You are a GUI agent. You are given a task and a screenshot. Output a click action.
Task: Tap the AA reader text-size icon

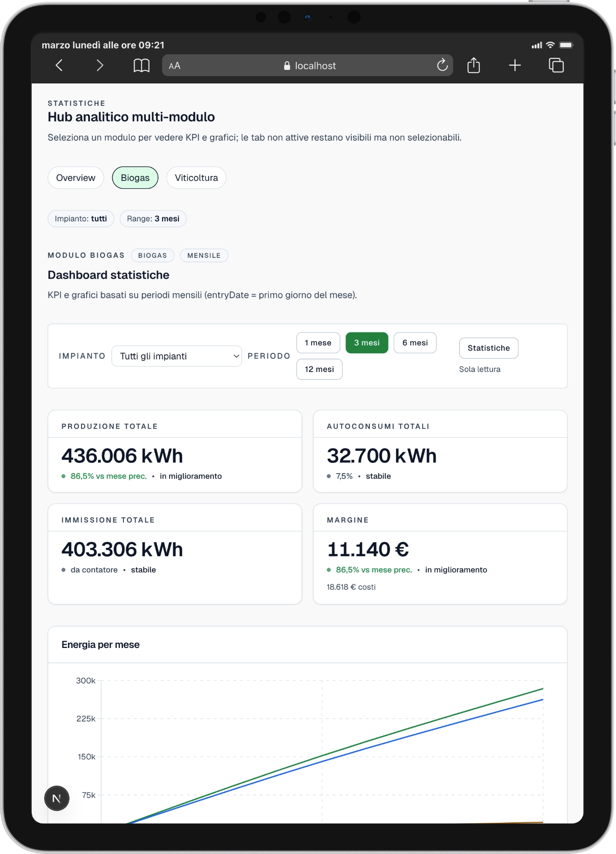click(x=175, y=66)
